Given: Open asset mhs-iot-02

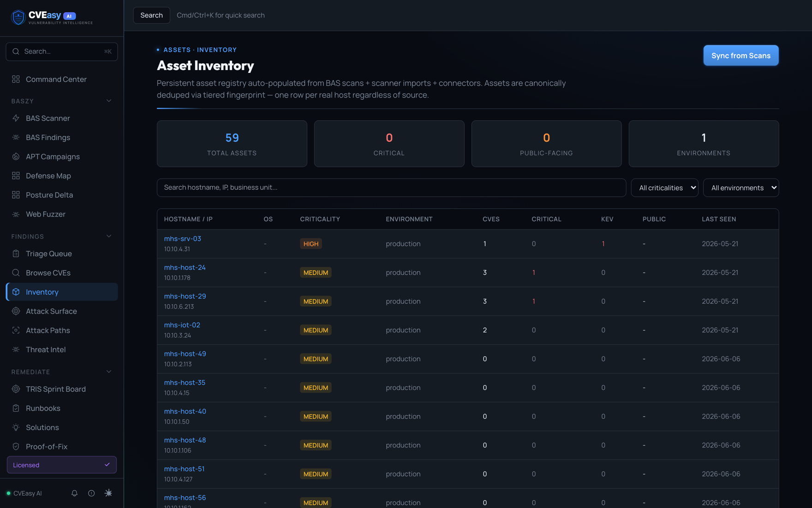Looking at the screenshot, I should click(182, 325).
